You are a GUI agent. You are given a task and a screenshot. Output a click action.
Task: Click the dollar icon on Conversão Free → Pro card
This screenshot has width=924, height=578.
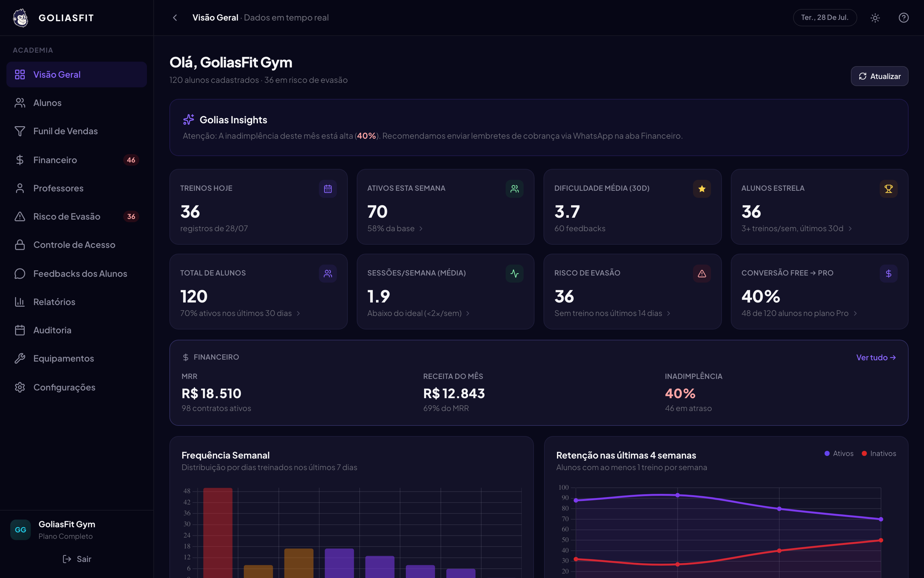tap(888, 273)
